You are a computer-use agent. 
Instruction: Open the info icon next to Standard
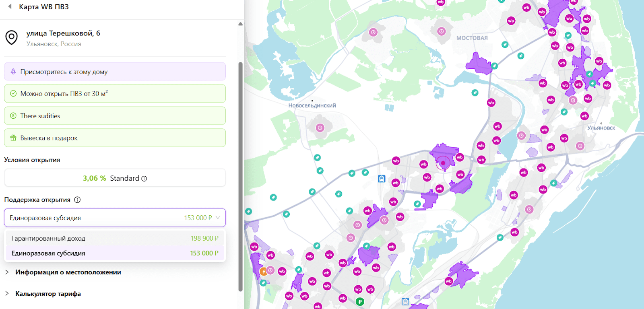[x=144, y=179]
